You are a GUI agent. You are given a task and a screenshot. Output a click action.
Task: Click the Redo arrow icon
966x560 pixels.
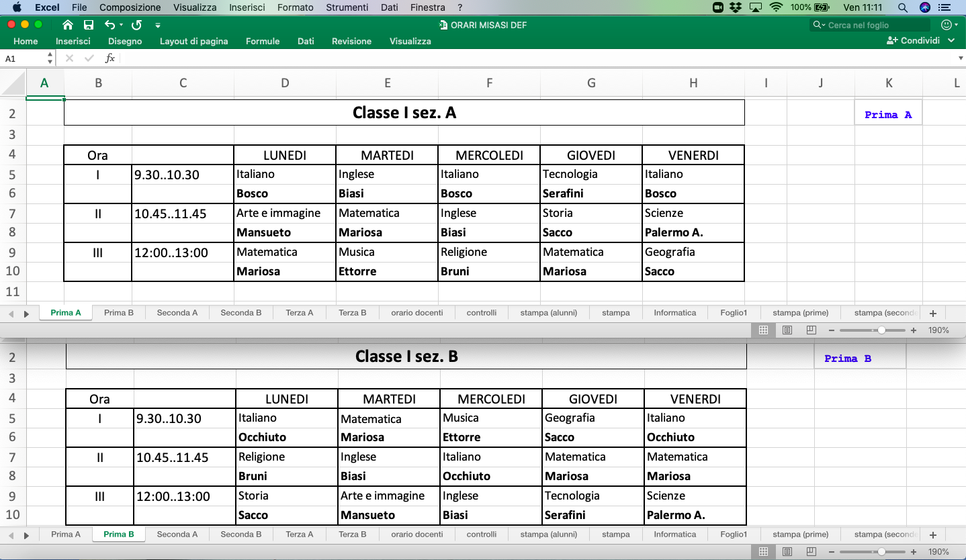pos(136,25)
